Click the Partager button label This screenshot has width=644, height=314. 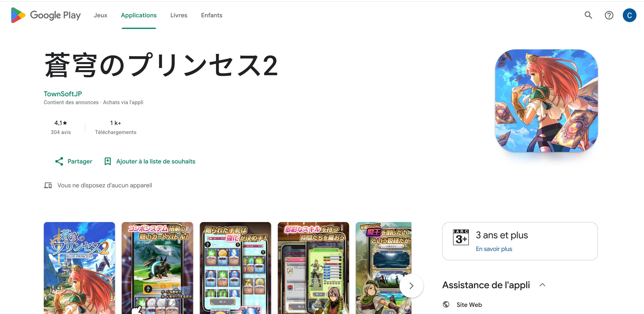point(80,161)
